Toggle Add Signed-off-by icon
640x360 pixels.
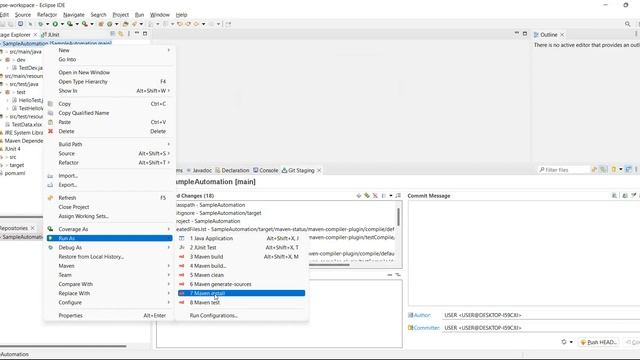point(625,196)
